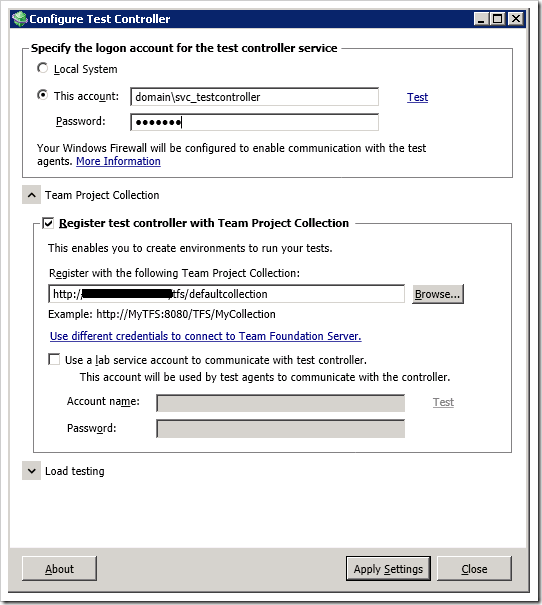542x605 pixels.
Task: Click the logon account Password field
Action: pyautogui.click(x=254, y=122)
